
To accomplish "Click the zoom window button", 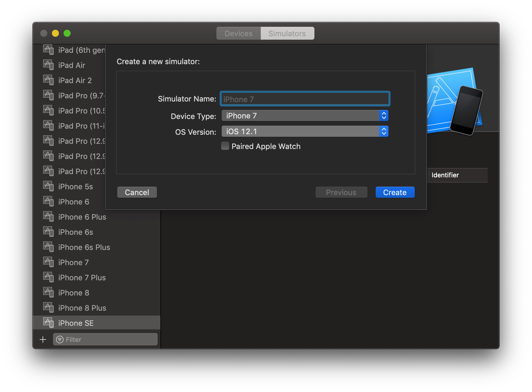I will [67, 33].
